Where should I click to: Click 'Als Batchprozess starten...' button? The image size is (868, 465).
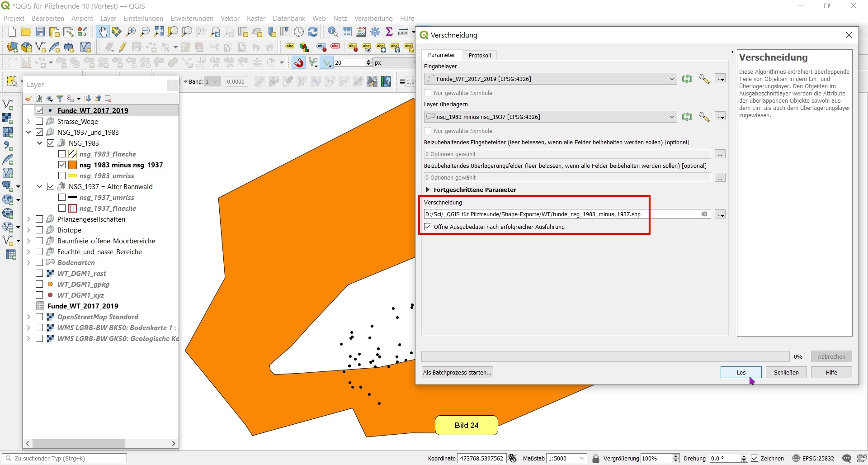(457, 373)
